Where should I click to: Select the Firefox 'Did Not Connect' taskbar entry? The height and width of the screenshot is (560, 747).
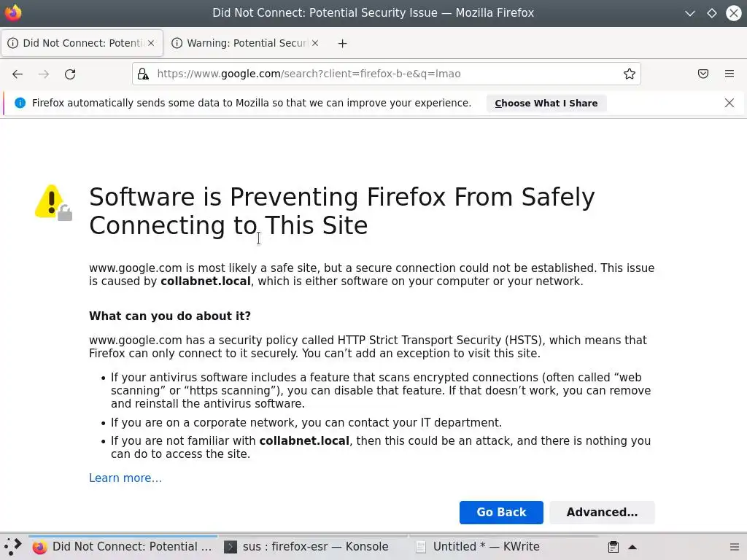coord(123,547)
